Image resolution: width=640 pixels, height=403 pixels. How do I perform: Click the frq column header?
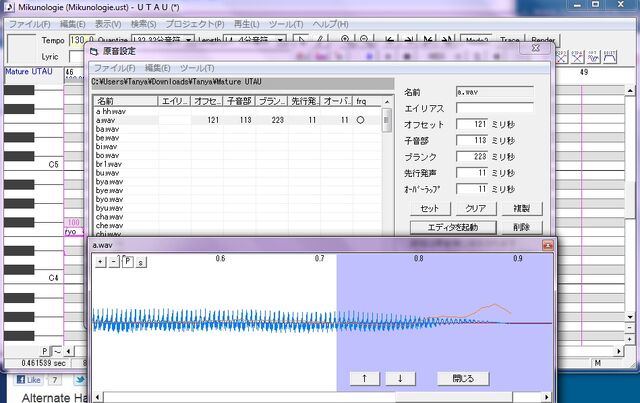[x=367, y=101]
